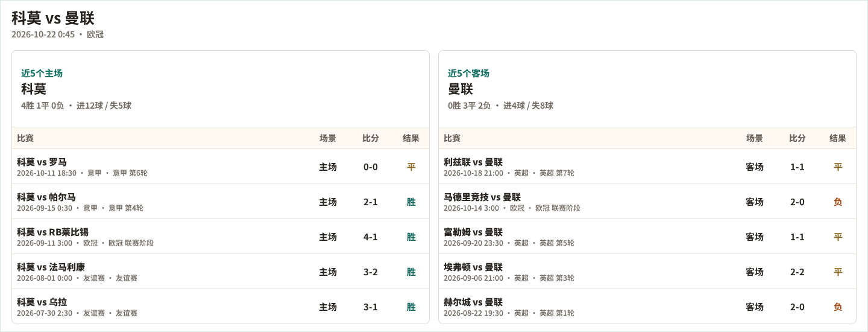Open the 埃弗顿 vs 曼联 match row
The image size is (868, 332).
point(647,272)
